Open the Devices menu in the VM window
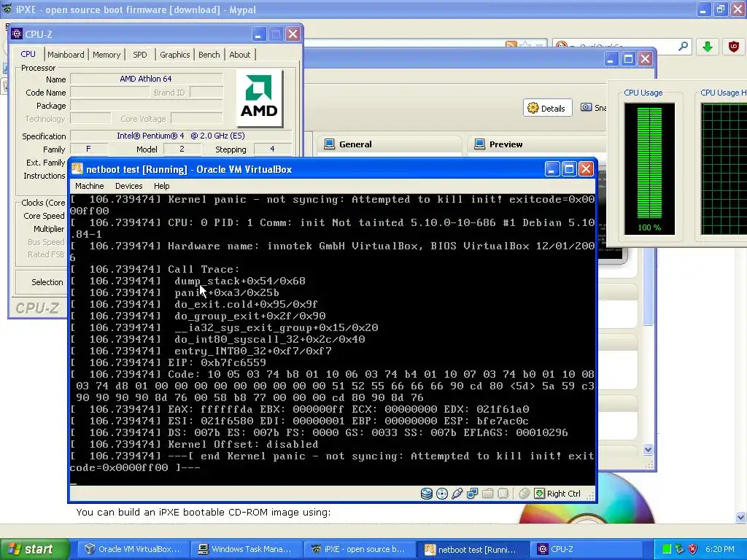Screen dimensions: 747x560 click(128, 186)
